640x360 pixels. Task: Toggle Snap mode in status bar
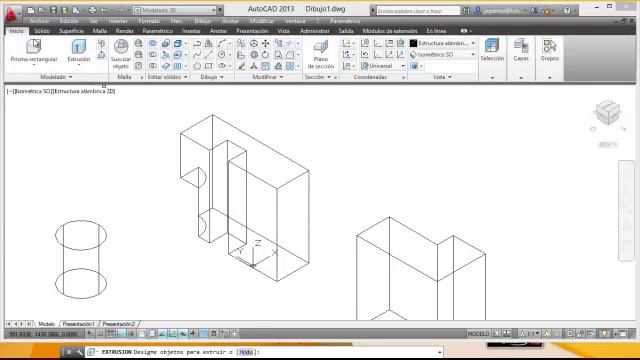click(x=100, y=334)
